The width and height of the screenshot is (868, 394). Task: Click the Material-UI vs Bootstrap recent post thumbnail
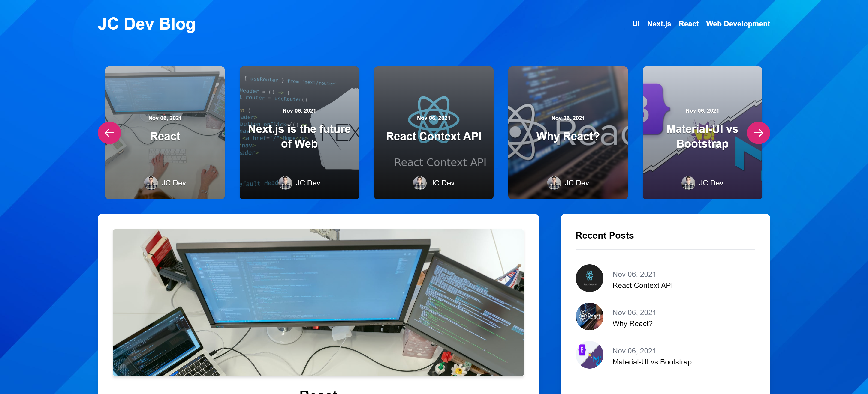point(589,355)
